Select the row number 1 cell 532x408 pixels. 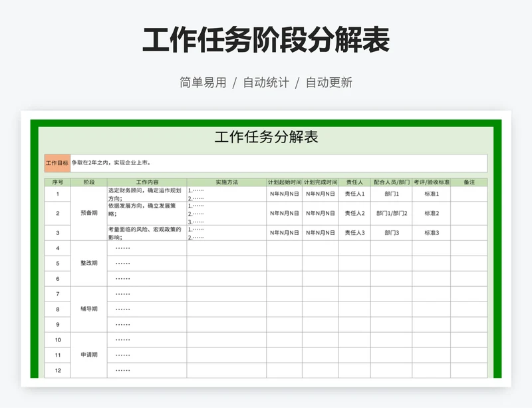point(57,194)
